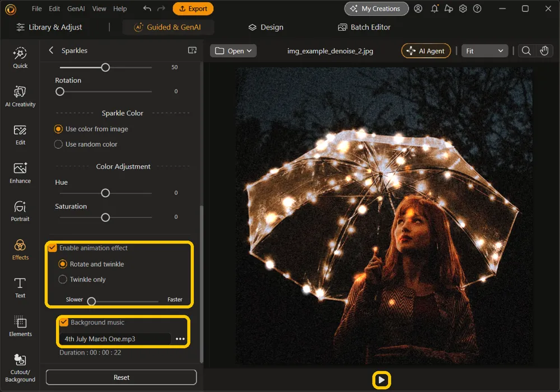
Task: Click the animation speed slider handle
Action: click(x=91, y=301)
